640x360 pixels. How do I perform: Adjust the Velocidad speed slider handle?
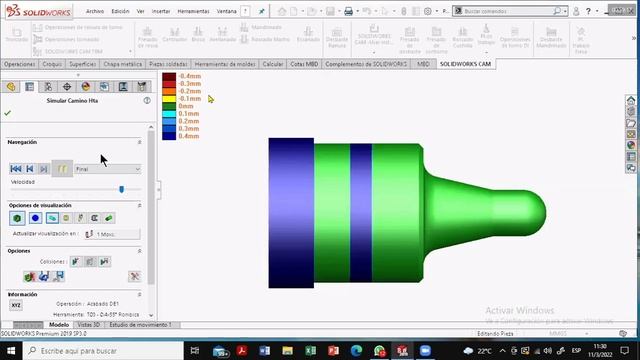tap(121, 189)
